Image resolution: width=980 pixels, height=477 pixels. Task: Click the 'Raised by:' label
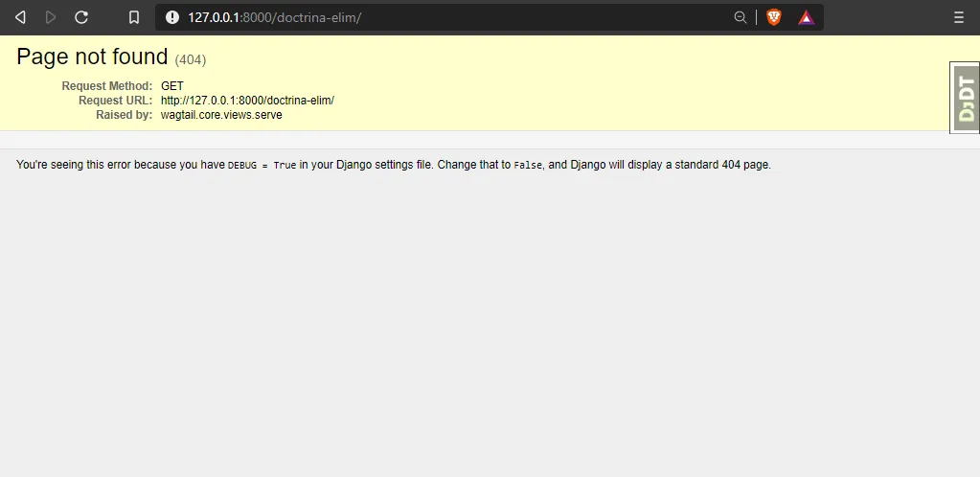(124, 115)
